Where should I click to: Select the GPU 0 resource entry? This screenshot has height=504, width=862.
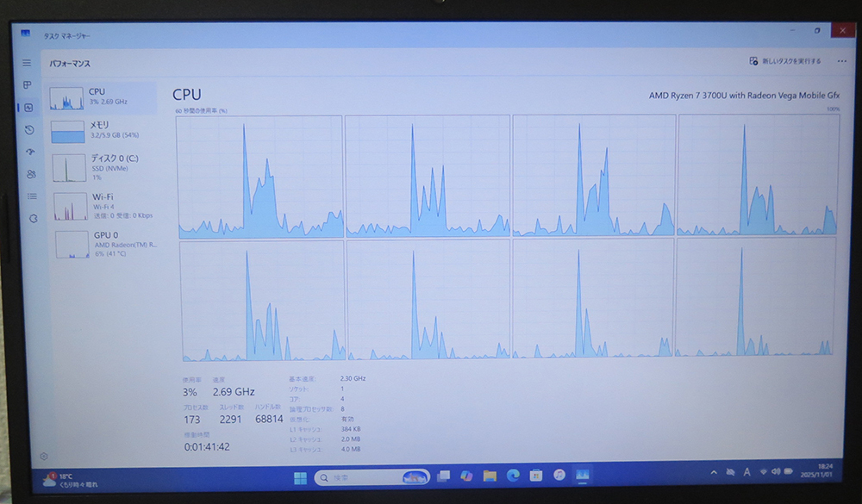[106, 244]
